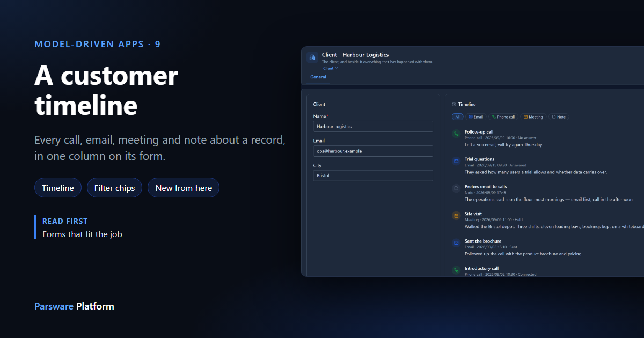Click the Timeline history clock icon
Screen dimensions: 644x338
(454, 104)
